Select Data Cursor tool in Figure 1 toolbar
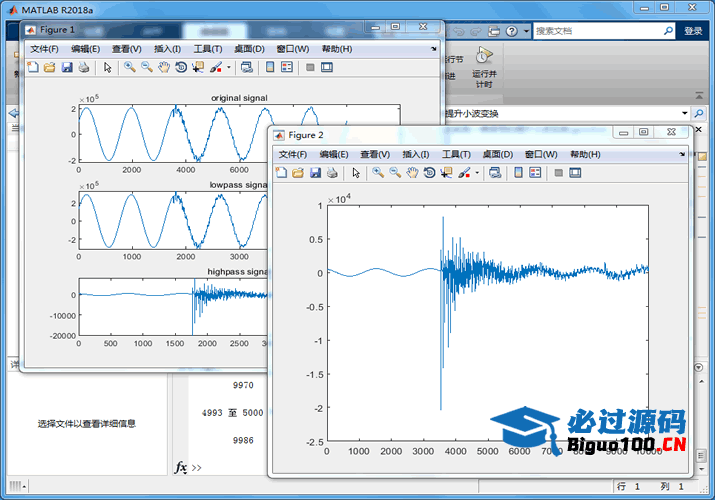This screenshot has width=715, height=500. [x=198, y=67]
